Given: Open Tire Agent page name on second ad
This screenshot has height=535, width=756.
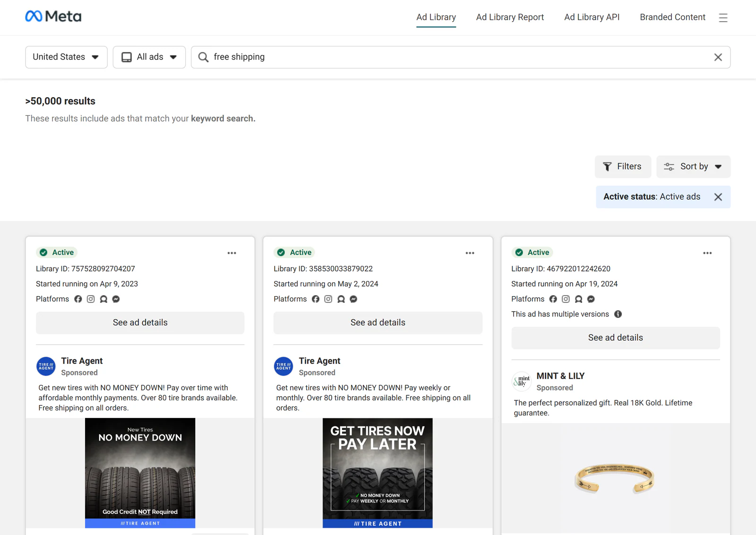Looking at the screenshot, I should tap(319, 361).
